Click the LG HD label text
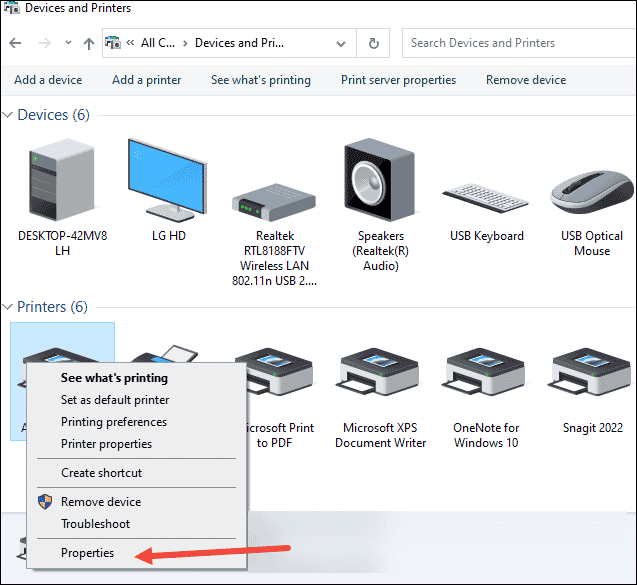Screen dimensions: 637x585 169,236
